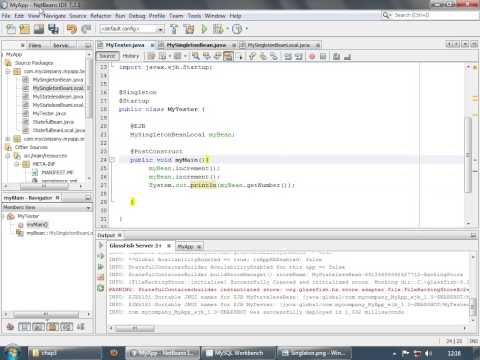
Task: Click the green refresh icon in Output sidebar
Action: click(101, 288)
